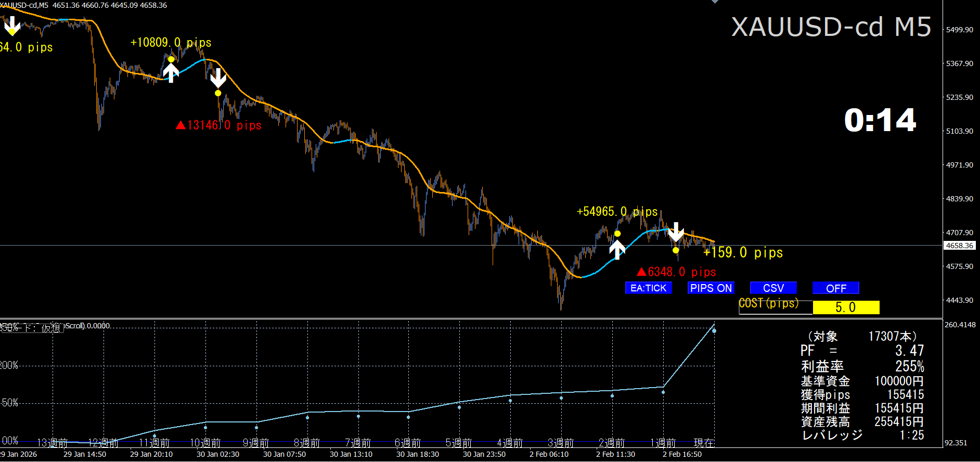The height and width of the screenshot is (462, 980).
Task: Click the 現在 data point on equity curve
Action: tap(714, 331)
